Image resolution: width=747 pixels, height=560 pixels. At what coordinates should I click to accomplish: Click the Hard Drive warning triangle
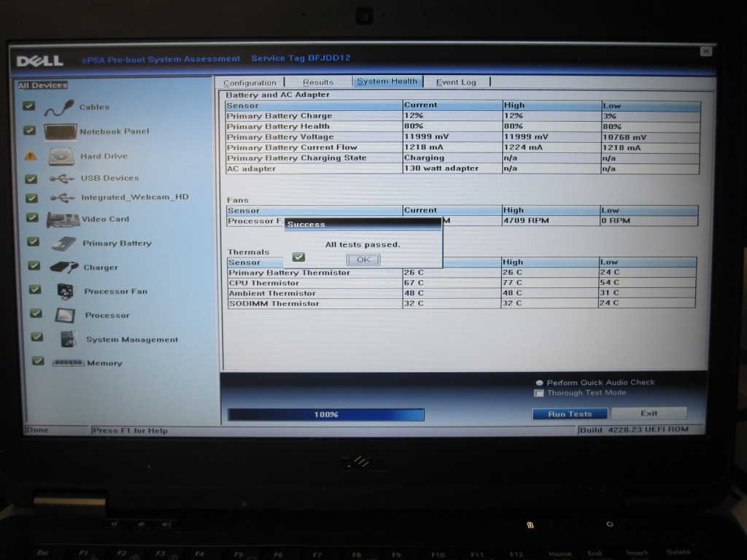coord(30,155)
